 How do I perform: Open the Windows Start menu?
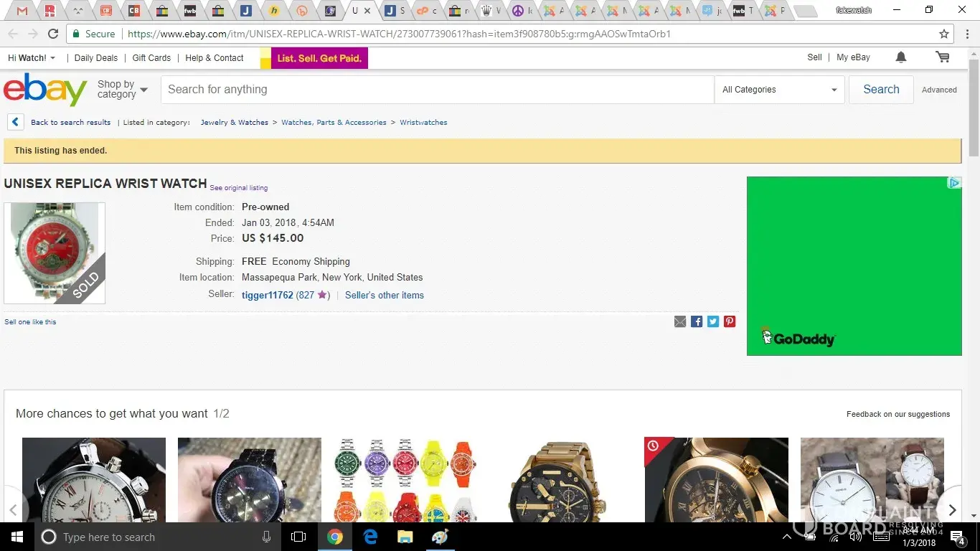point(17,537)
